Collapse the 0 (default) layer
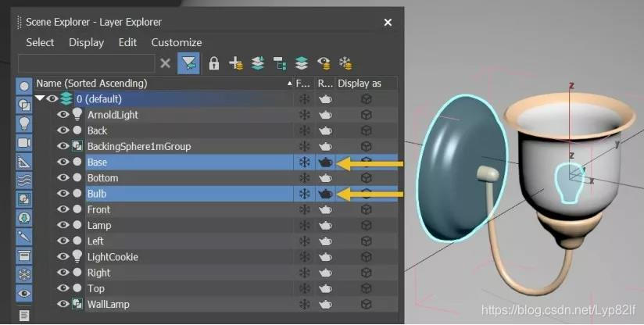 (40, 98)
